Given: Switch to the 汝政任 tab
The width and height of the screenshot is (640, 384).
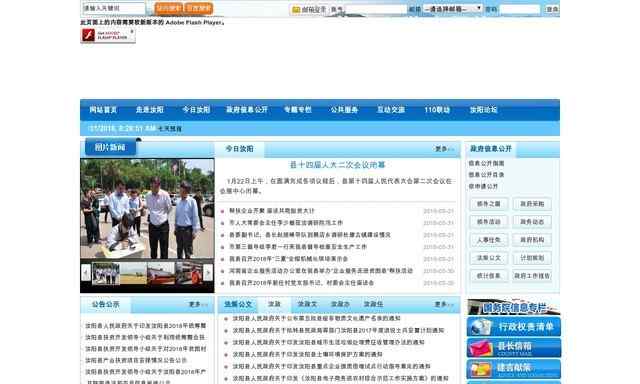Looking at the screenshot, I should click(x=373, y=304).
